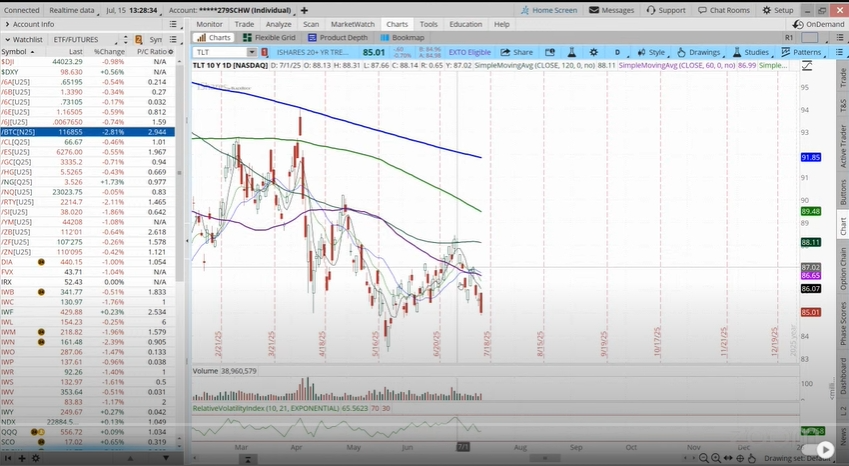
Task: Click the Share chart button
Action: (x=517, y=52)
